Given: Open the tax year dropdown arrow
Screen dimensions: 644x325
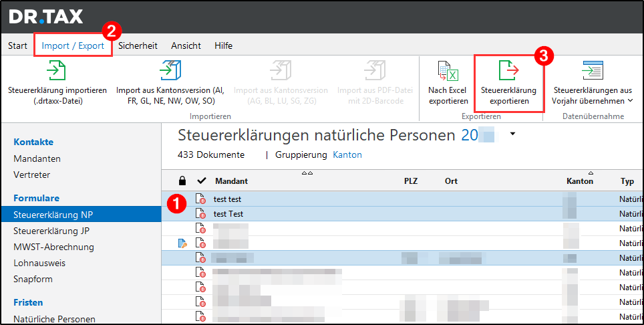Looking at the screenshot, I should tap(512, 134).
